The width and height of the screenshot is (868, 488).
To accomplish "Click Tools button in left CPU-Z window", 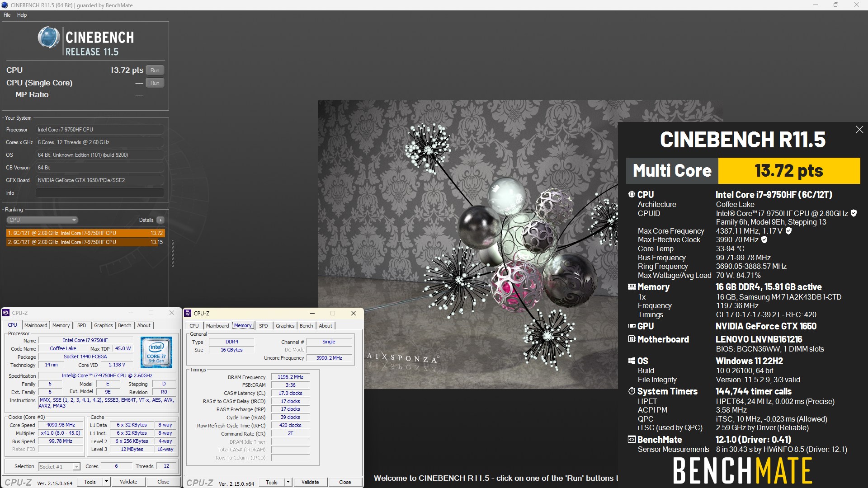I will 90,482.
